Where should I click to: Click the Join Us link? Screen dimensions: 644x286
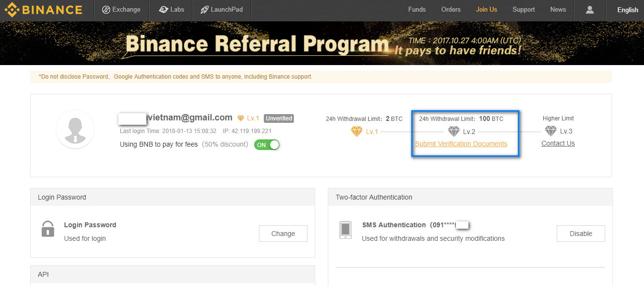[x=486, y=10]
